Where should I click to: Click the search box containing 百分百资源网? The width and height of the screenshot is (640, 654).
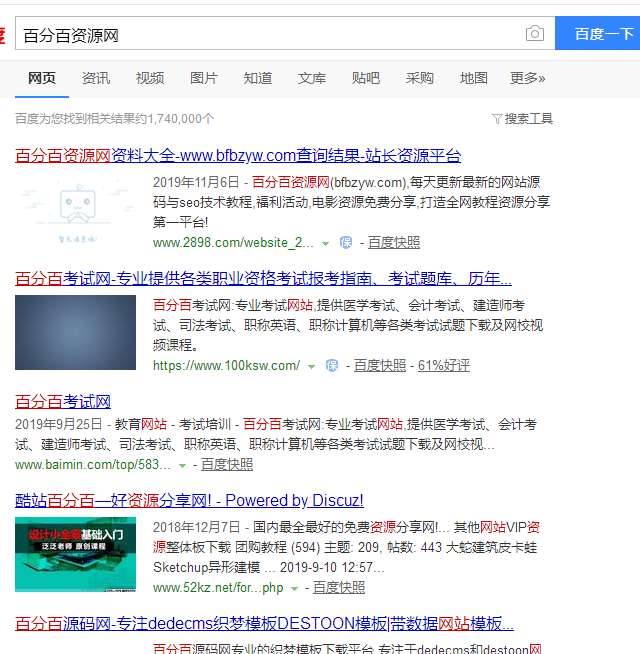point(285,33)
